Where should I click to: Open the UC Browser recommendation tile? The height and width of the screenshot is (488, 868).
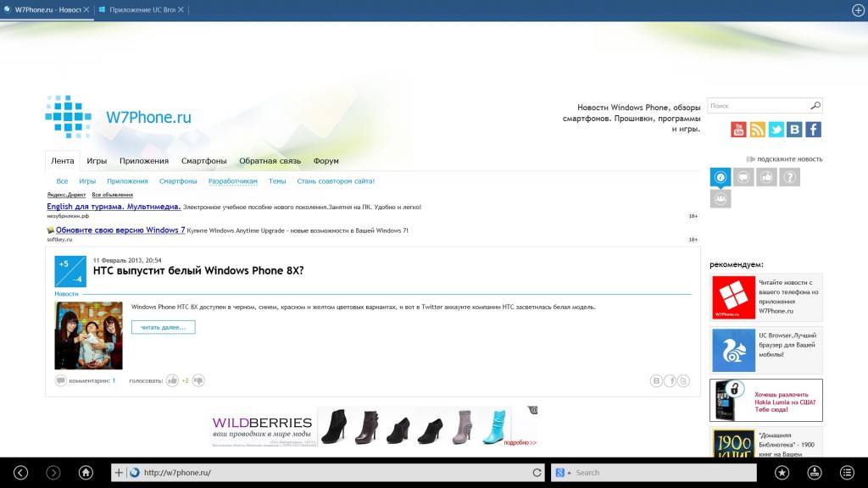tap(766, 350)
